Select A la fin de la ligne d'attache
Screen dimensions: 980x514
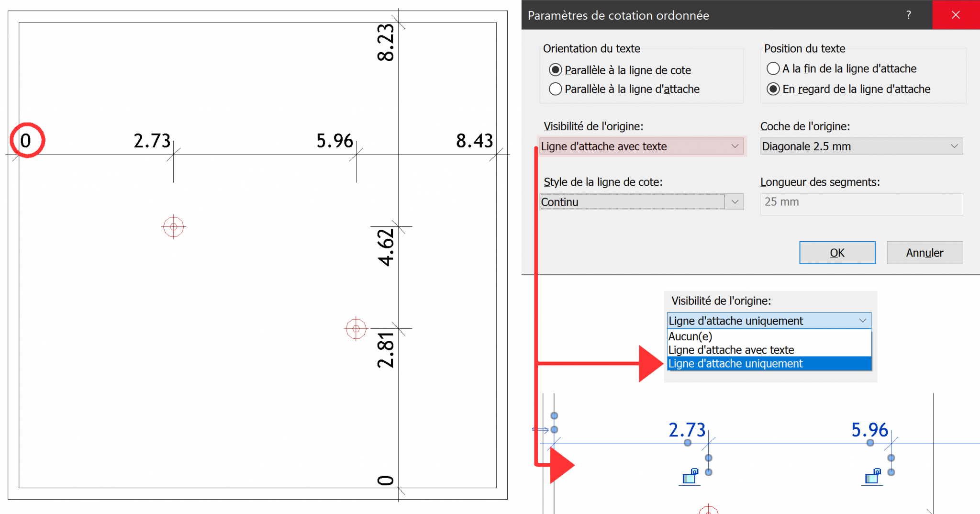[x=773, y=68]
